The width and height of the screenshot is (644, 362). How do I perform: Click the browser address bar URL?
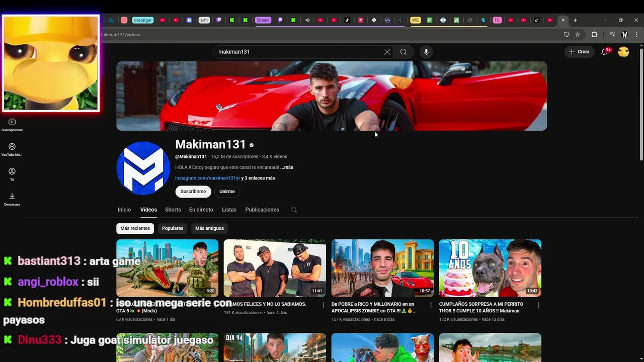pyautogui.click(x=120, y=35)
